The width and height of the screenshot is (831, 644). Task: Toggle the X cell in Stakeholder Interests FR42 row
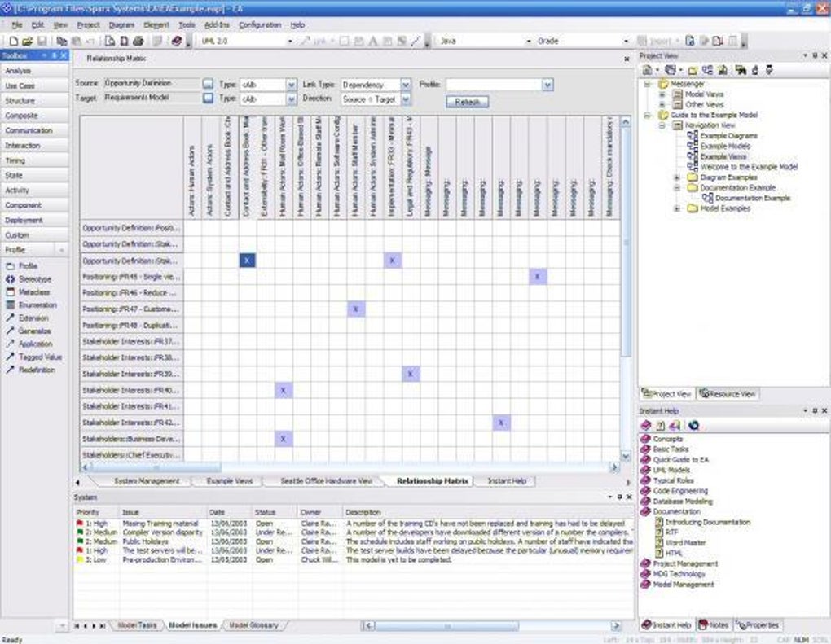(501, 423)
